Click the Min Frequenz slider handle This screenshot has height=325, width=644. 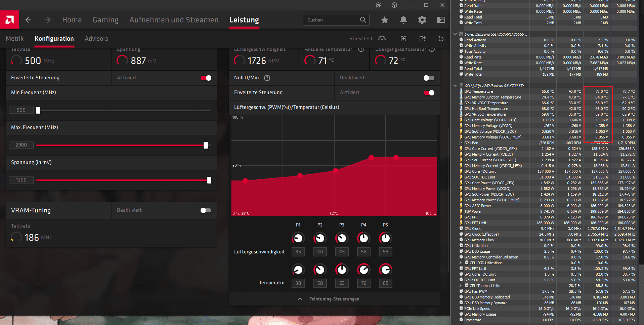[38, 110]
